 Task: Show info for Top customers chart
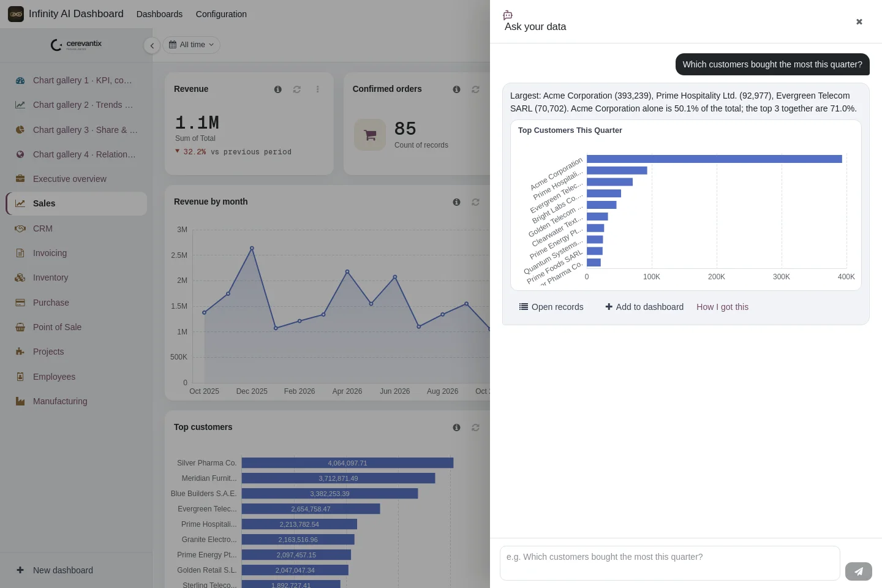456,428
